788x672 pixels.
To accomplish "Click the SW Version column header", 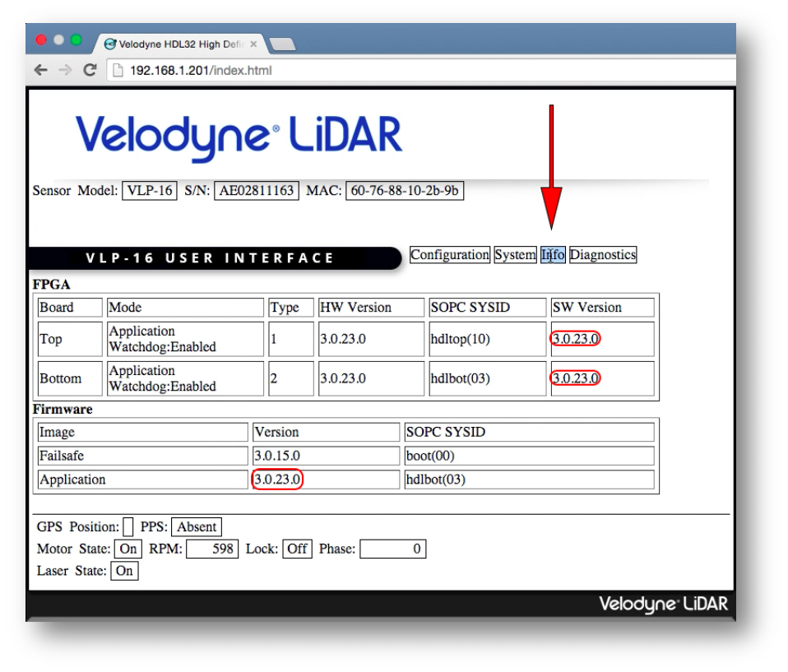I will (x=603, y=307).
